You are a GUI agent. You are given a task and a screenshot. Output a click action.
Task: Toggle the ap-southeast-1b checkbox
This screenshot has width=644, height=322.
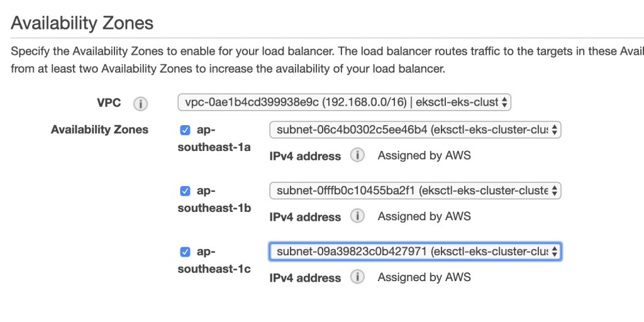coord(186,191)
